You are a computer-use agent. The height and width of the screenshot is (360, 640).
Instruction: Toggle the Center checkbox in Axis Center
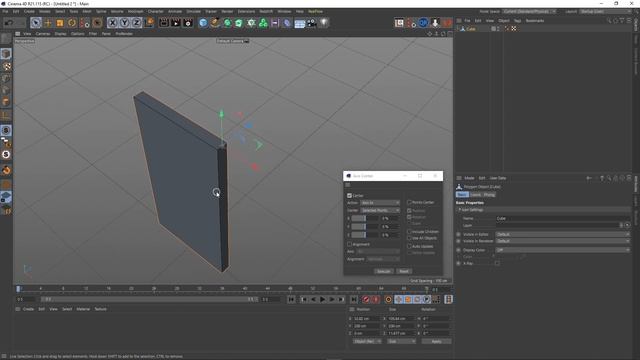(349, 196)
